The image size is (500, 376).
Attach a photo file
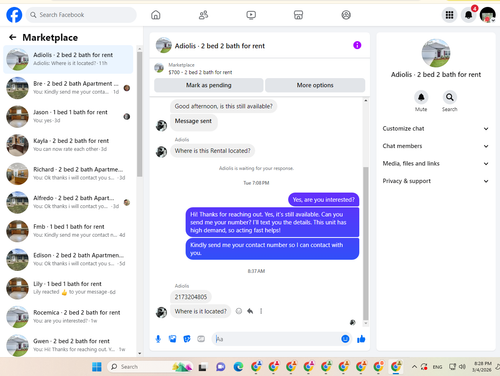172,339
